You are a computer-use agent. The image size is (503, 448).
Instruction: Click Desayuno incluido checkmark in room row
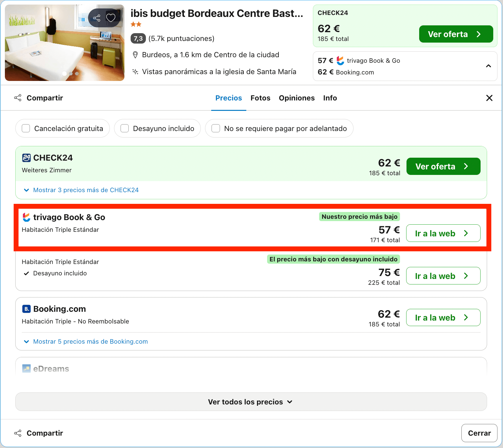coord(26,273)
